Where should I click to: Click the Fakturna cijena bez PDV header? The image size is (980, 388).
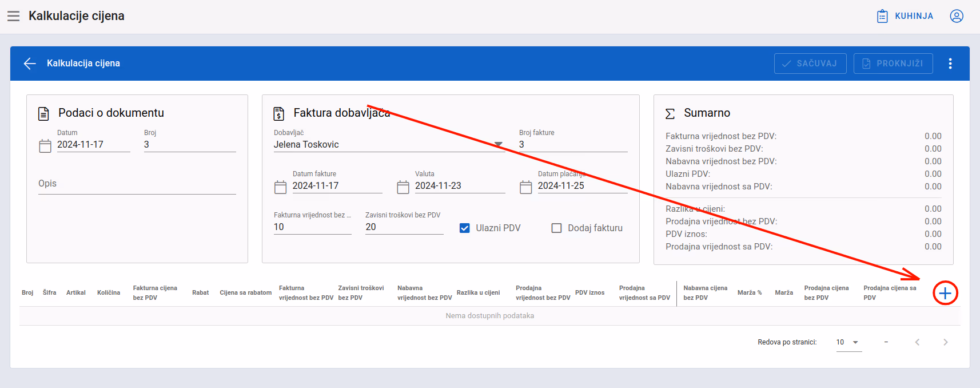pyautogui.click(x=155, y=293)
